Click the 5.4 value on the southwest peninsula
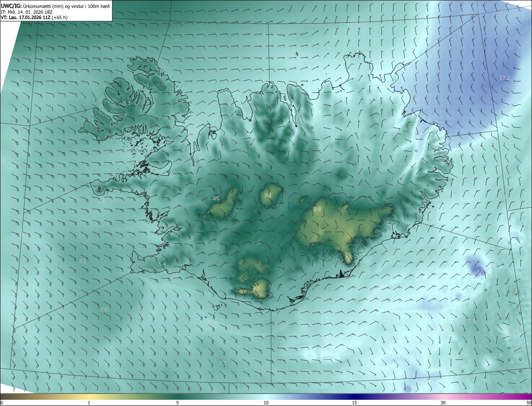Viewport: 532px width, 406px height. tap(162, 264)
